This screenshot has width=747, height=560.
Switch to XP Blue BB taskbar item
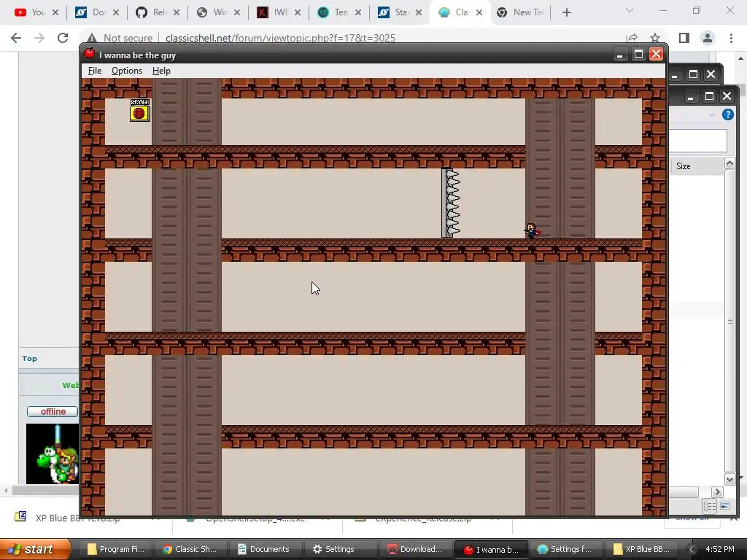pos(641,549)
